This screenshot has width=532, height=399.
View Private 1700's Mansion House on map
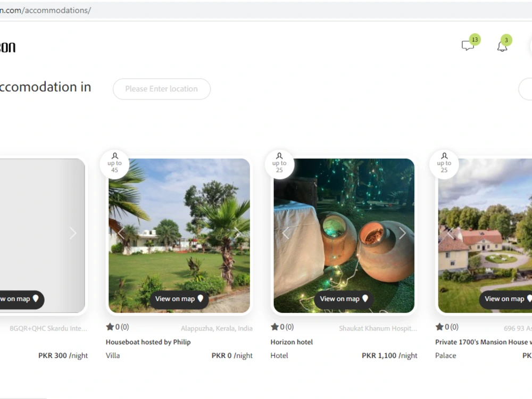[506, 299]
